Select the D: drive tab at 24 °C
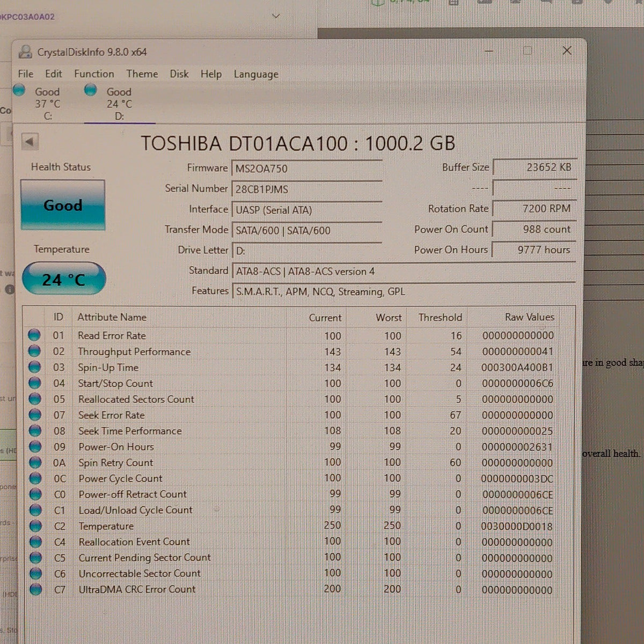 [x=119, y=104]
